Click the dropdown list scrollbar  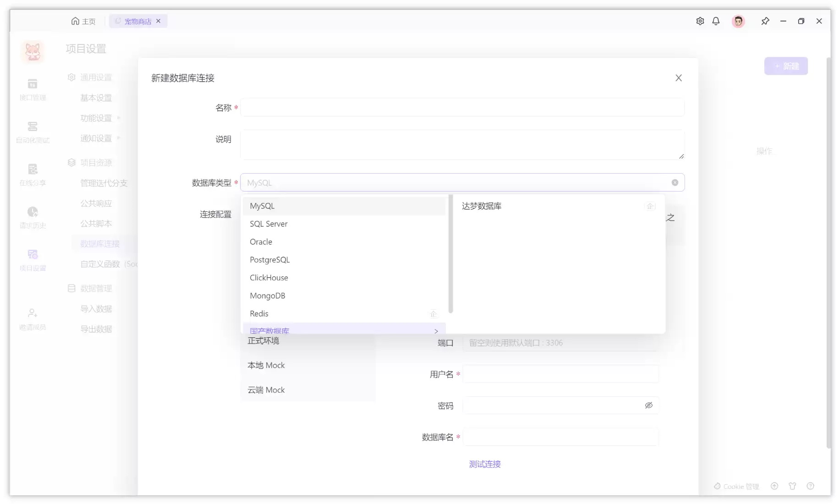click(450, 254)
